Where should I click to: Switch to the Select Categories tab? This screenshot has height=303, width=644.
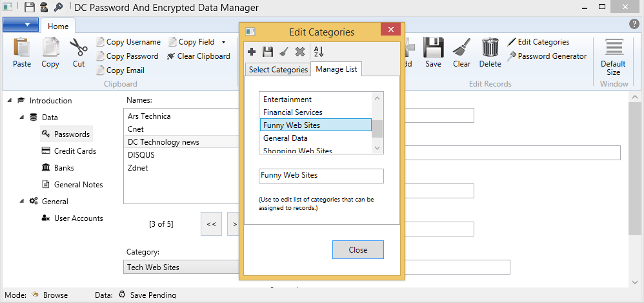[278, 70]
